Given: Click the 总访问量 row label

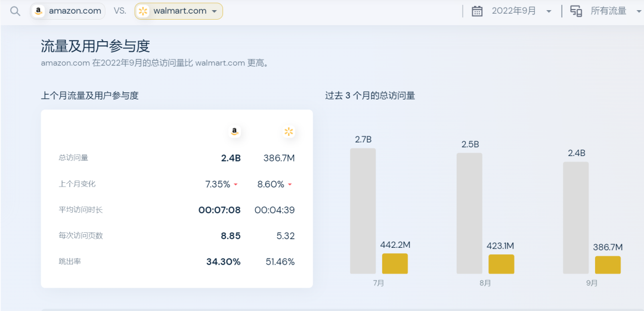Looking at the screenshot, I should point(73,158).
